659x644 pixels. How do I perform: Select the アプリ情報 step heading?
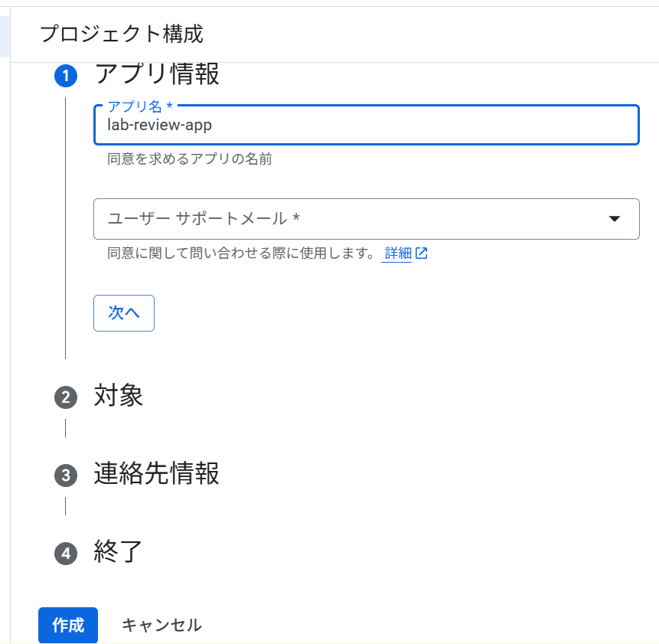click(x=157, y=74)
